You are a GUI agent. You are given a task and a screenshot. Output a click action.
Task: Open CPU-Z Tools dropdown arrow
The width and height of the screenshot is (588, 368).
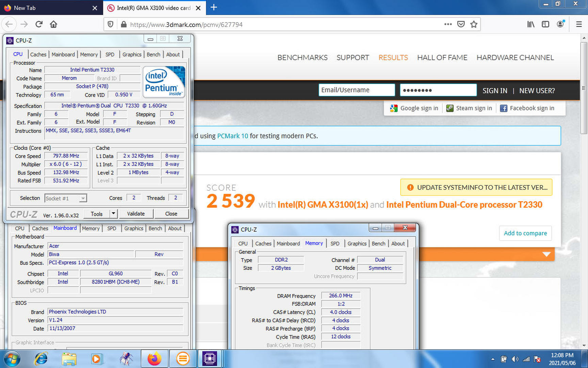(x=113, y=214)
